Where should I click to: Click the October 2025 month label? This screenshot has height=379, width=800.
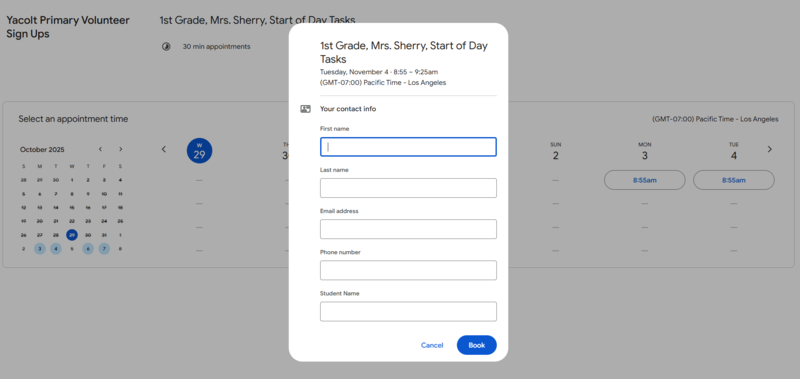coord(42,149)
